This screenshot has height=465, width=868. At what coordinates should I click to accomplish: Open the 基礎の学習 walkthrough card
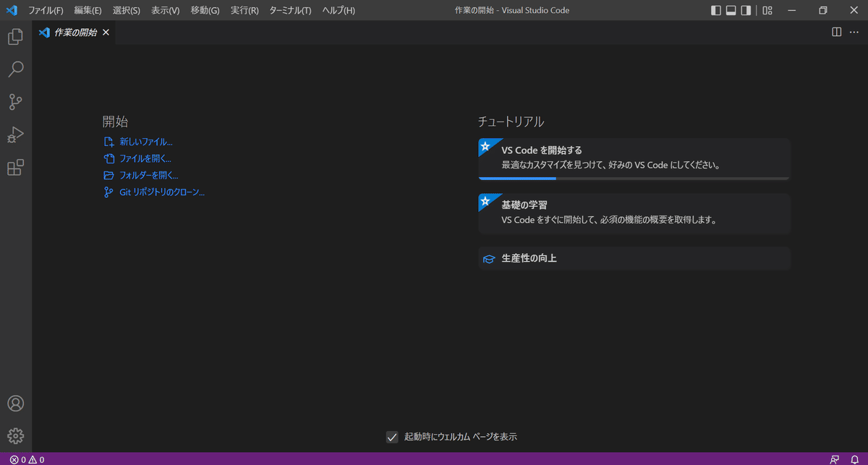(634, 213)
